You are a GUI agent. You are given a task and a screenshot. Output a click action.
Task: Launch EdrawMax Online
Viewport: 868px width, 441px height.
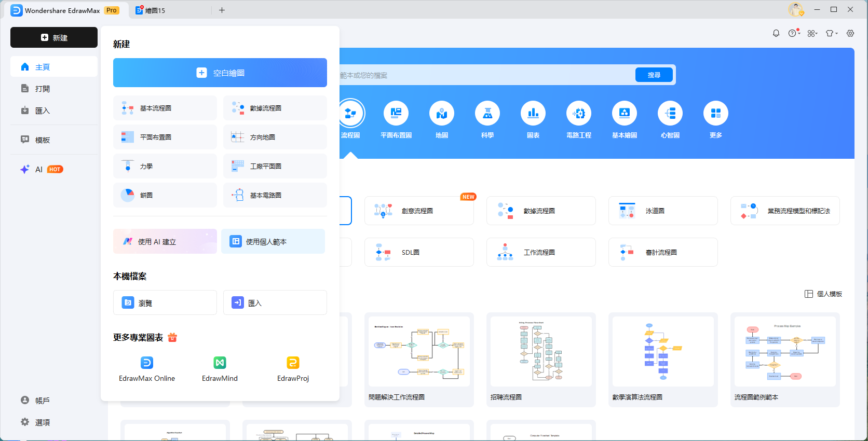click(147, 369)
